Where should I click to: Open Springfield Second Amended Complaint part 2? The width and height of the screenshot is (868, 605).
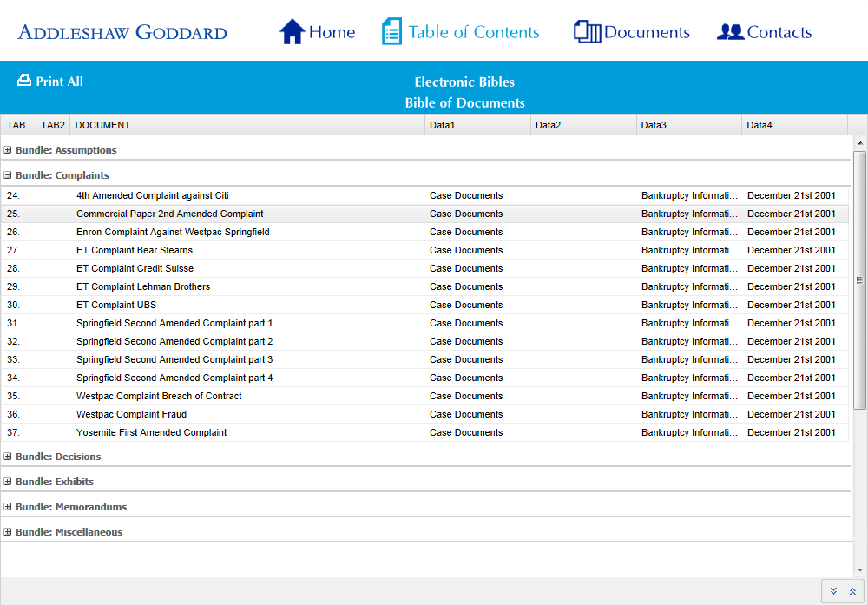tap(174, 341)
